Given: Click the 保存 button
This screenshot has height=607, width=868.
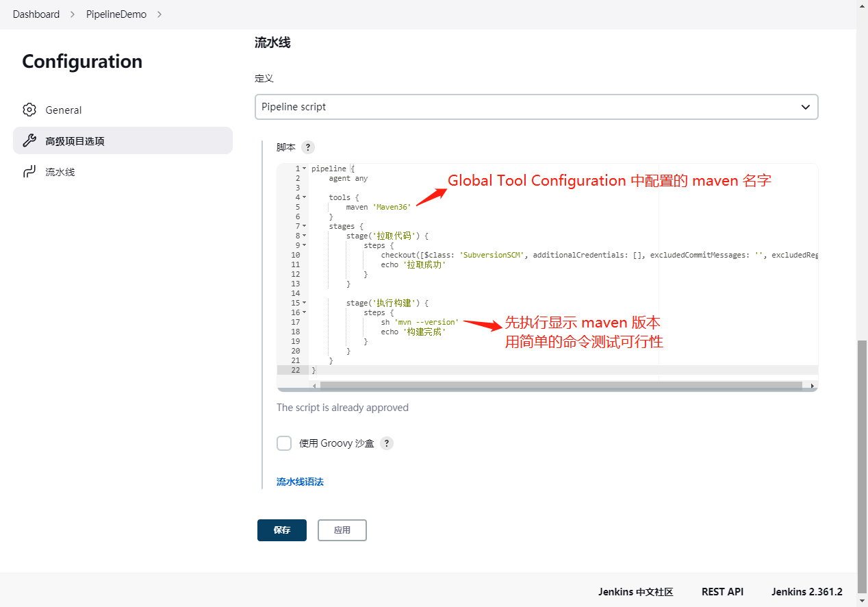Looking at the screenshot, I should tap(281, 530).
